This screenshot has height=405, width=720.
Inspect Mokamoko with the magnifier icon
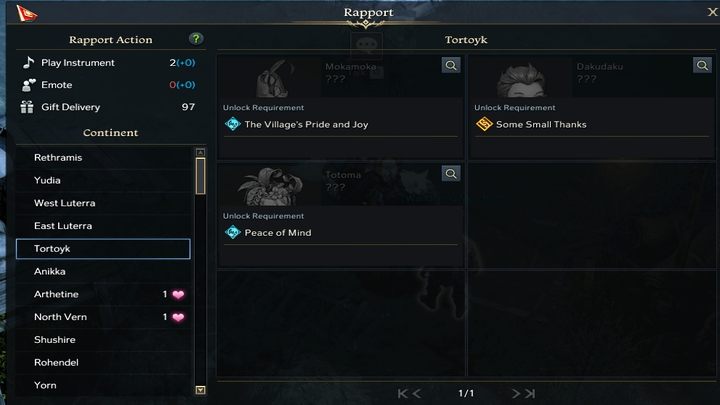tap(451, 65)
